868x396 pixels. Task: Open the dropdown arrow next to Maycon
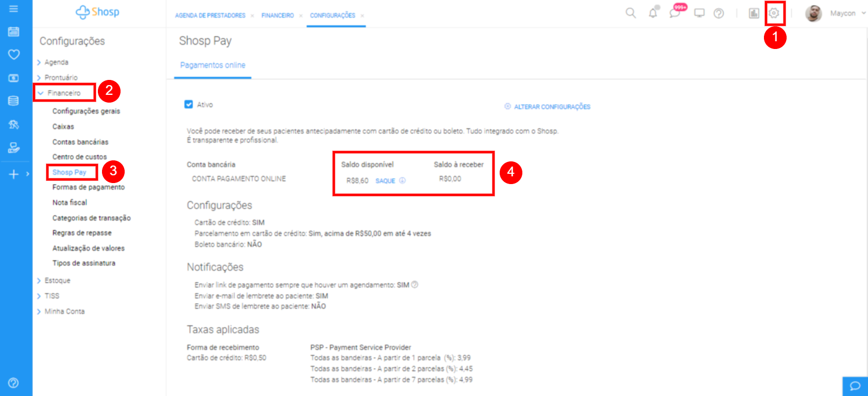point(863,13)
